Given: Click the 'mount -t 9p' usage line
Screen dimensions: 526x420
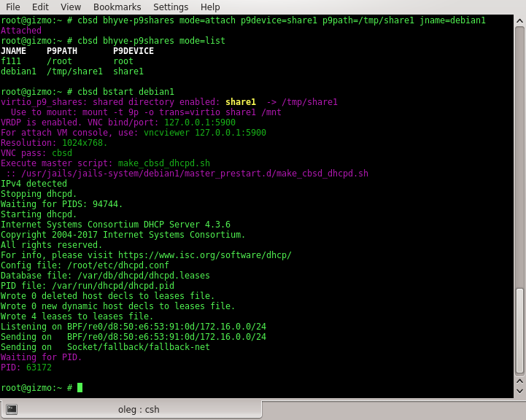Looking at the screenshot, I should point(146,112).
